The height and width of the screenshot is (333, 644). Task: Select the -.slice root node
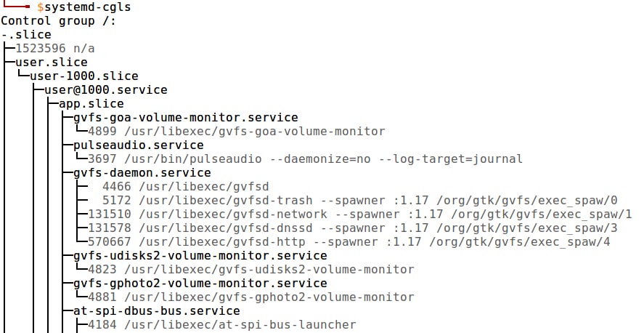(26, 34)
